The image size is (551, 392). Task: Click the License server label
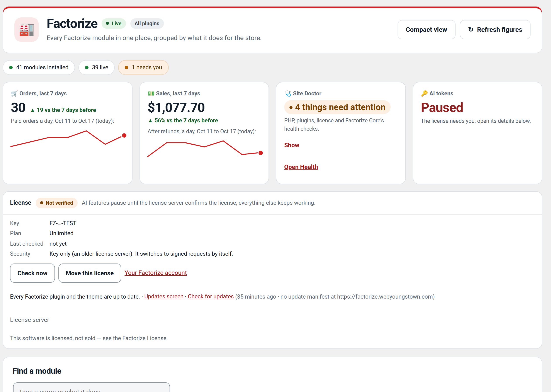pyautogui.click(x=29, y=320)
